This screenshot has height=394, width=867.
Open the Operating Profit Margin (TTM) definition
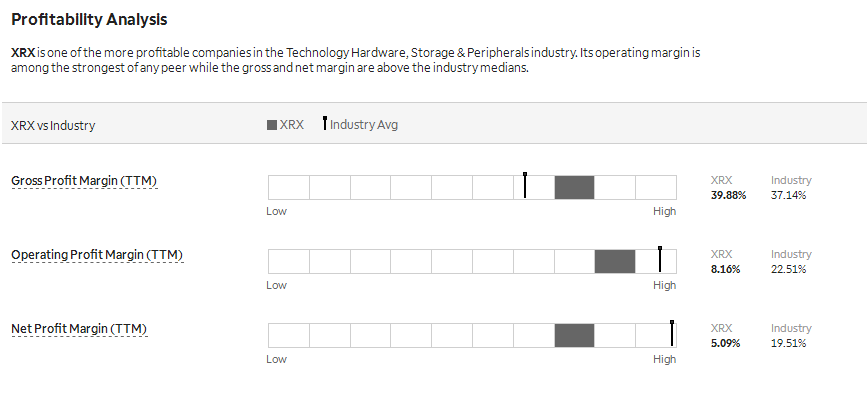(97, 255)
